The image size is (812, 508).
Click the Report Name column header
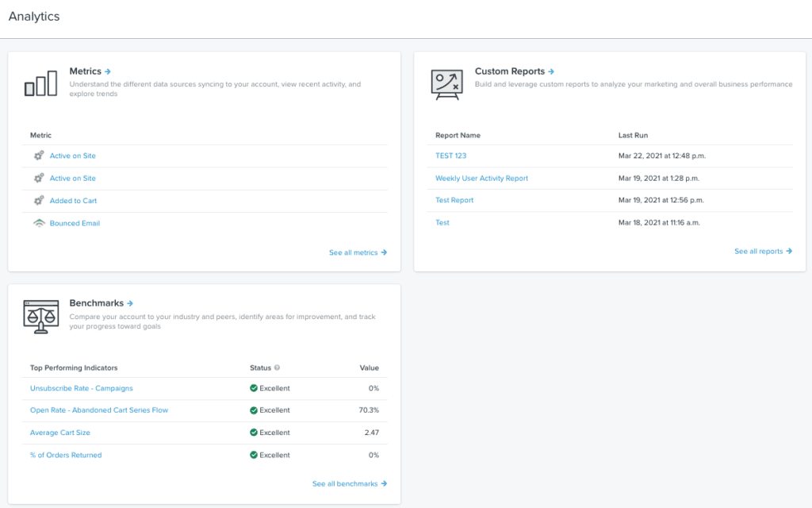tap(458, 135)
